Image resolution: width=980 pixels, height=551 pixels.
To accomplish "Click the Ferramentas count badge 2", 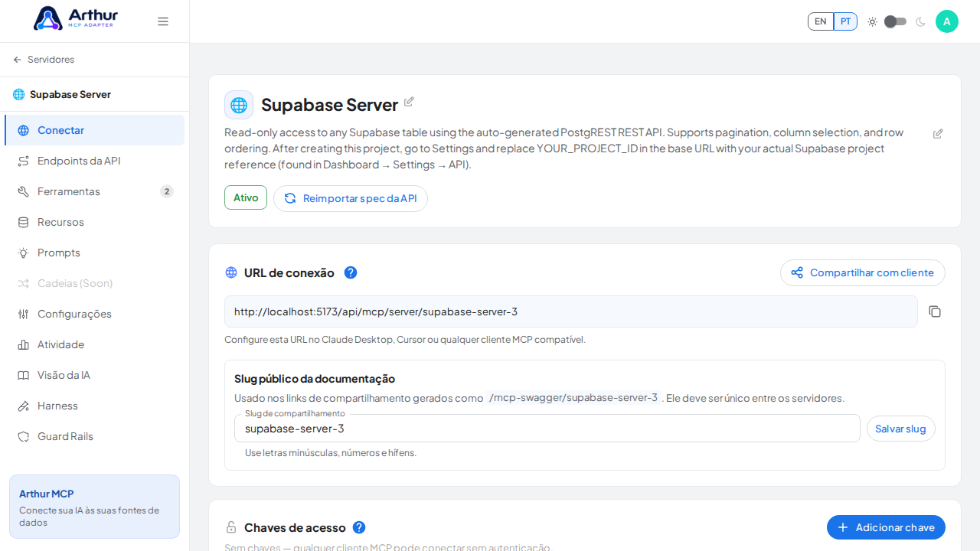I will [x=167, y=191].
